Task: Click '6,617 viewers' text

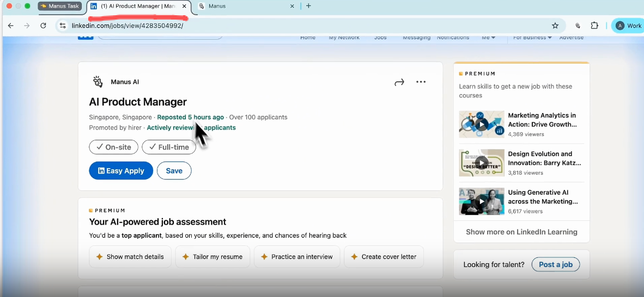Action: click(x=525, y=211)
